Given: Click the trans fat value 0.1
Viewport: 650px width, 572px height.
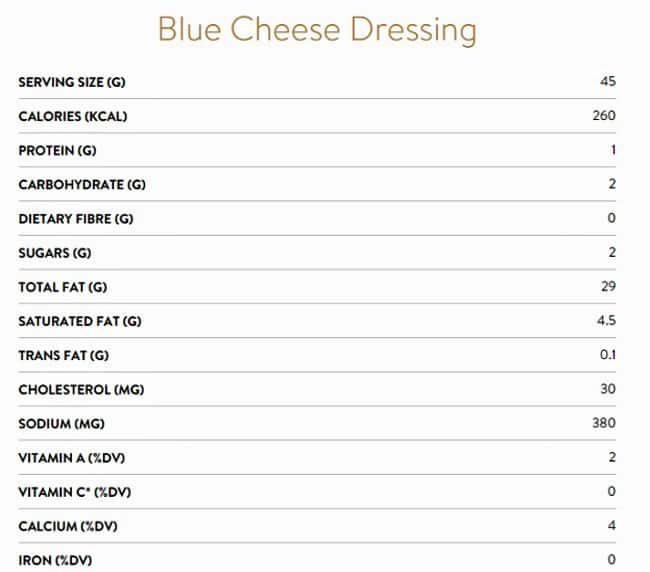Looking at the screenshot, I should [608, 355].
